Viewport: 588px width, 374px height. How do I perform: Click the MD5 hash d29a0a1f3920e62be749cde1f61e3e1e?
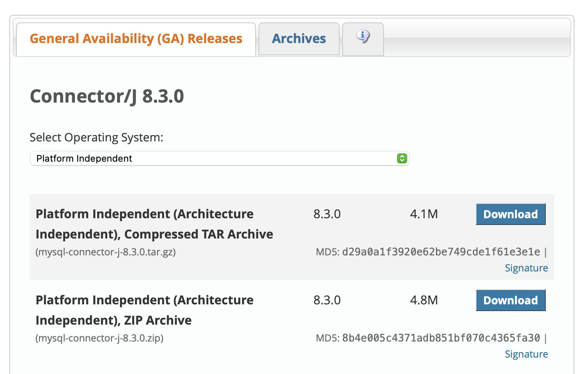[441, 252]
